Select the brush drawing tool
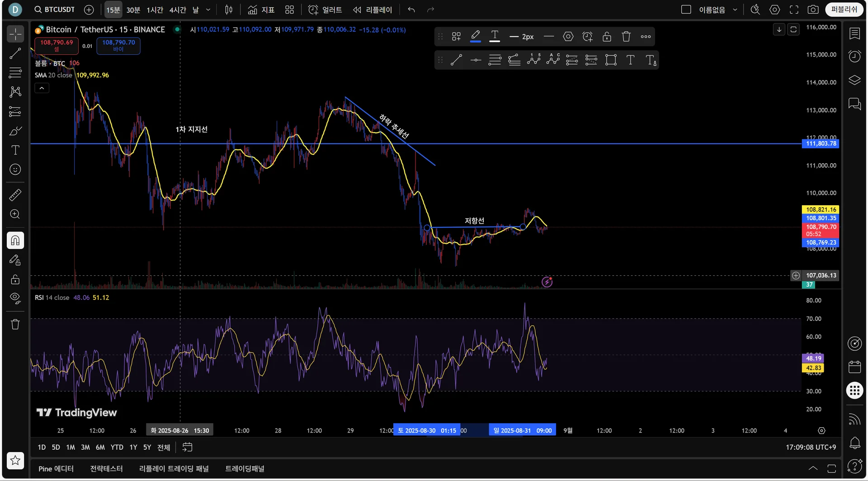868x481 pixels. point(15,131)
